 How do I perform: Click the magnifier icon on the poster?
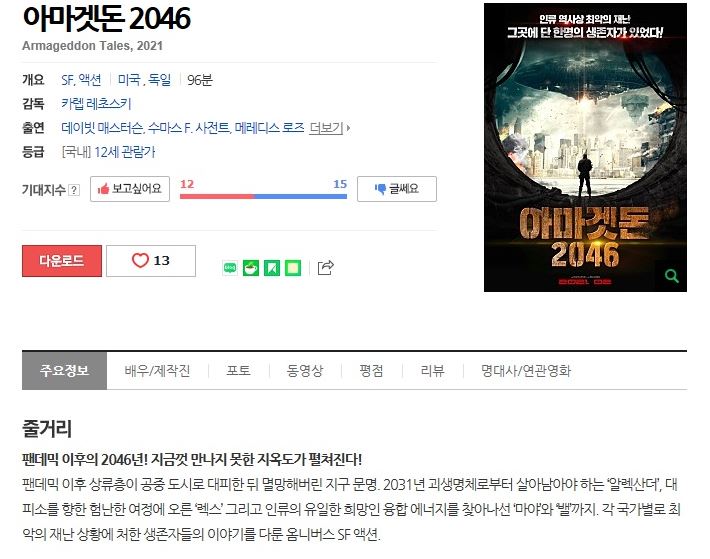coord(672,276)
